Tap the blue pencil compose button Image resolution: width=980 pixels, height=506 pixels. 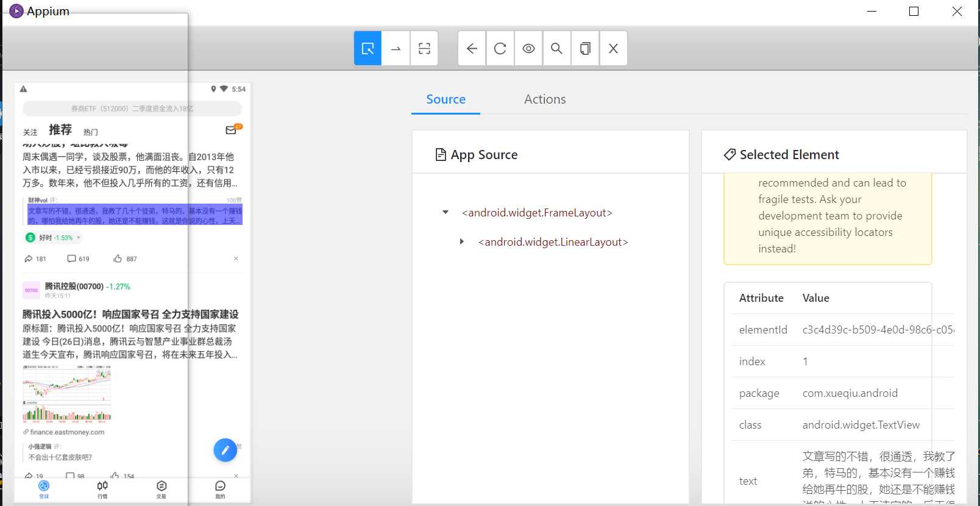[x=225, y=450]
